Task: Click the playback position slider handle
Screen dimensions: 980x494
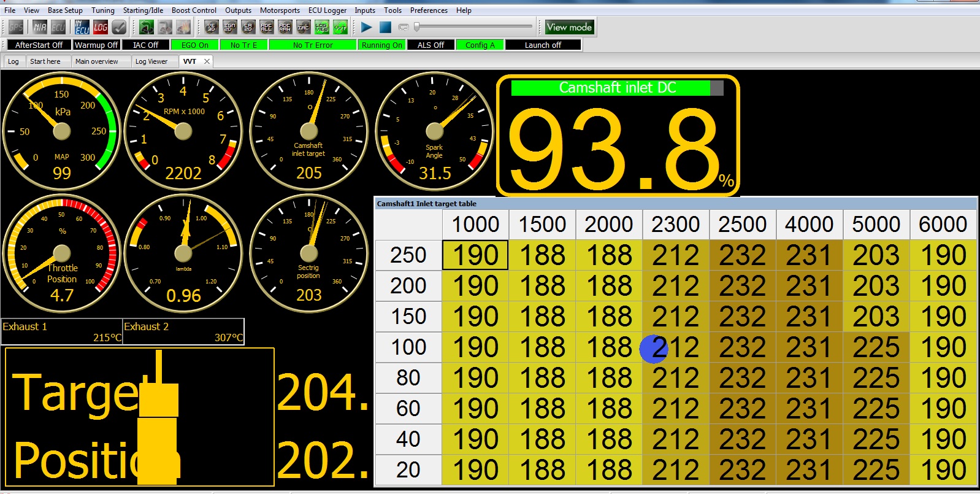Action: click(417, 27)
